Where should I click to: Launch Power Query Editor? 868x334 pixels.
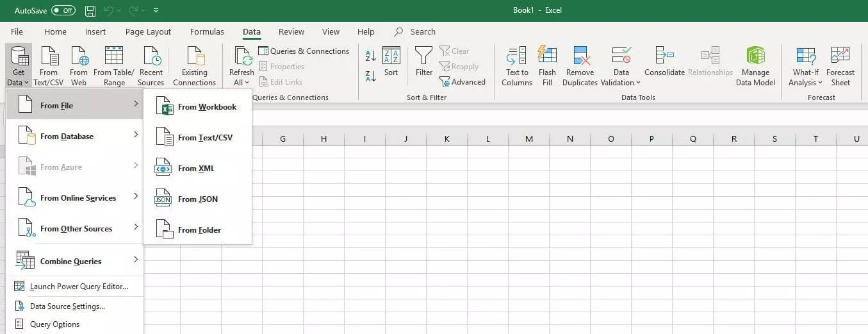78,287
